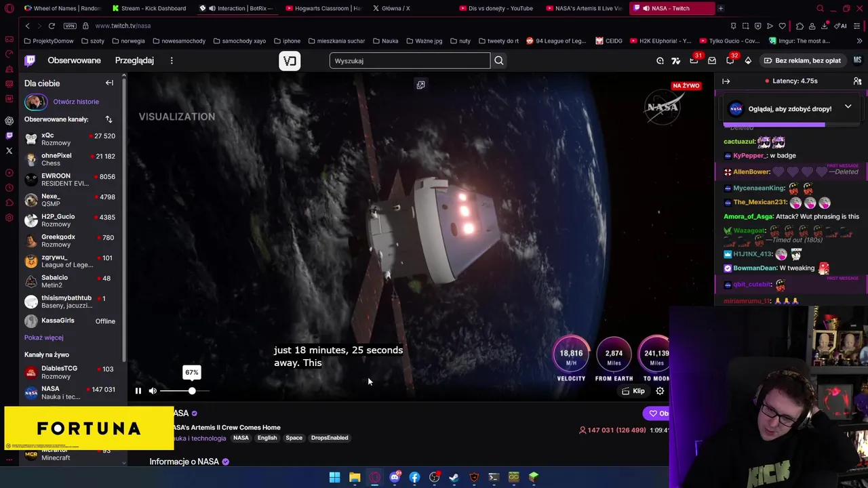868x488 pixels.
Task: Collapse the chat panel with the arrow icon
Action: (726, 81)
